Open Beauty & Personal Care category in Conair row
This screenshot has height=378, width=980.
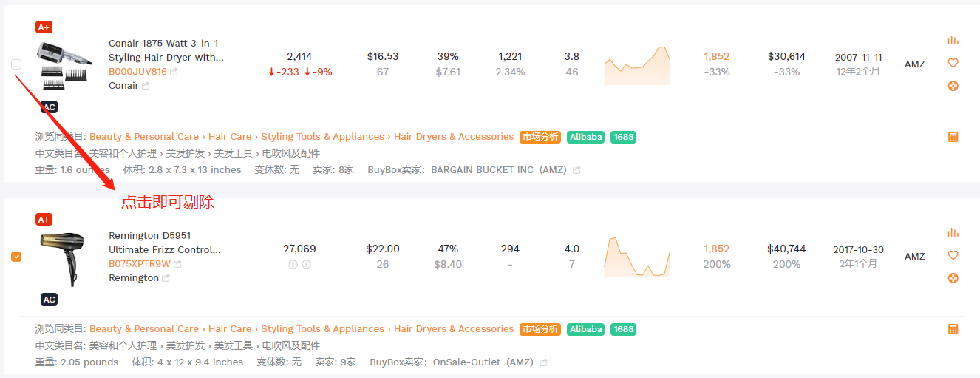[x=144, y=137]
